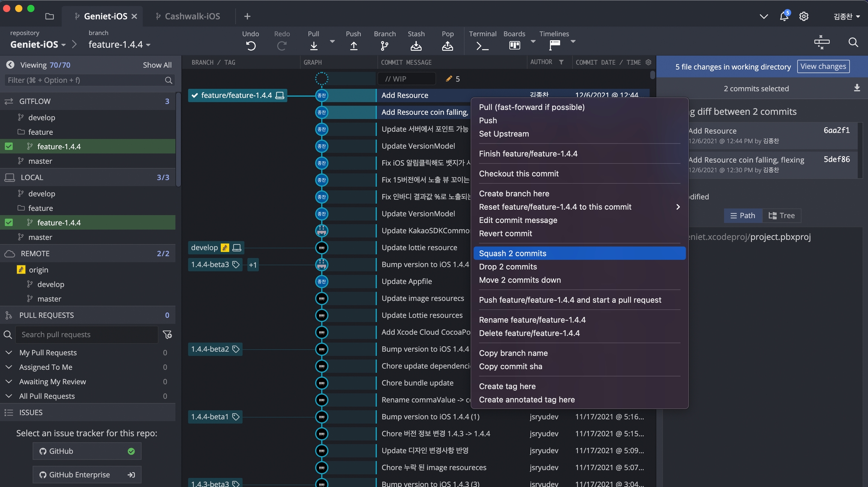Switch file view to Tree
868x487 pixels.
(x=782, y=216)
